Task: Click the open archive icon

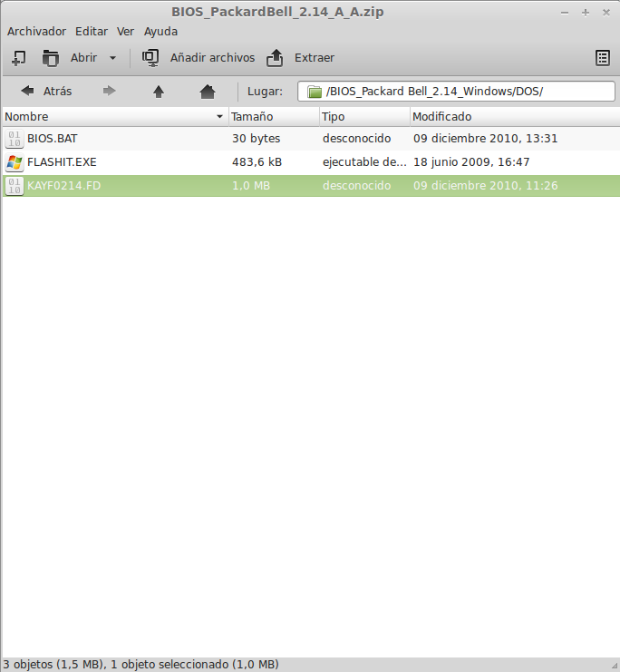Action: tap(50, 58)
